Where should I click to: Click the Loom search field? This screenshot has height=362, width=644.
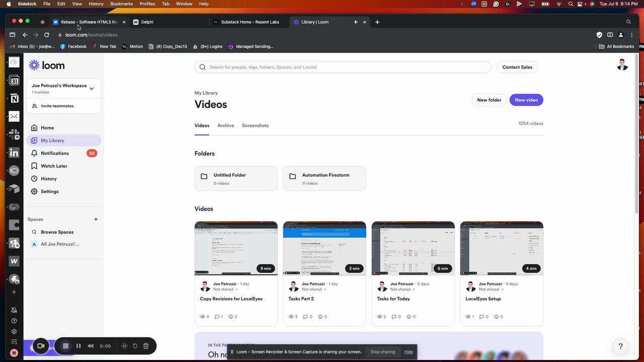tap(343, 67)
